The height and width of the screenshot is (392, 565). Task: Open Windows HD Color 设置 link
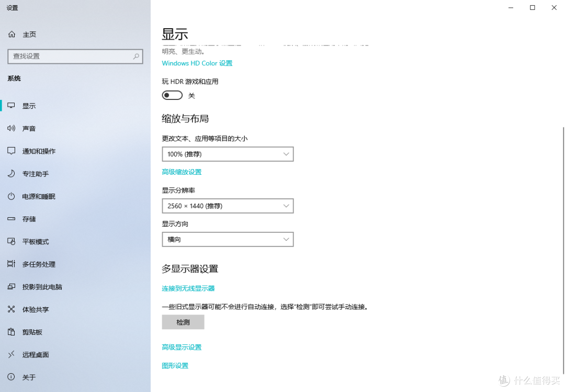point(197,63)
